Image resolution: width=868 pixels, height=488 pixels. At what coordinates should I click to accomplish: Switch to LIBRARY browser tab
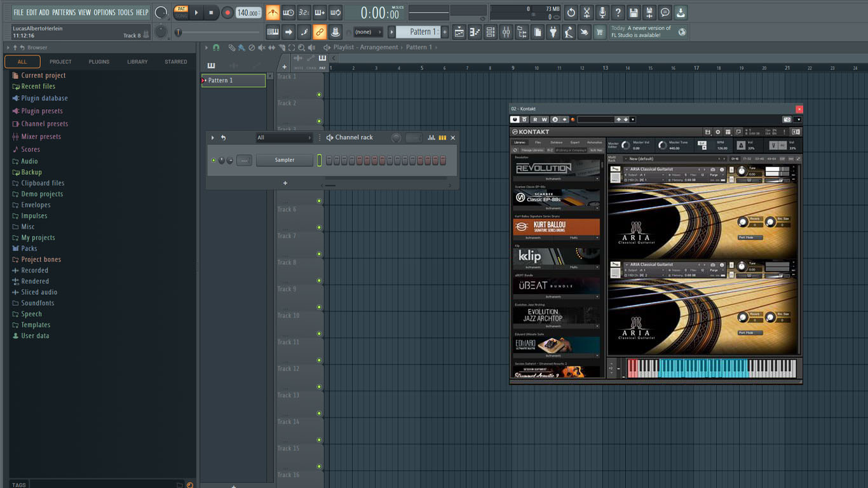click(137, 62)
